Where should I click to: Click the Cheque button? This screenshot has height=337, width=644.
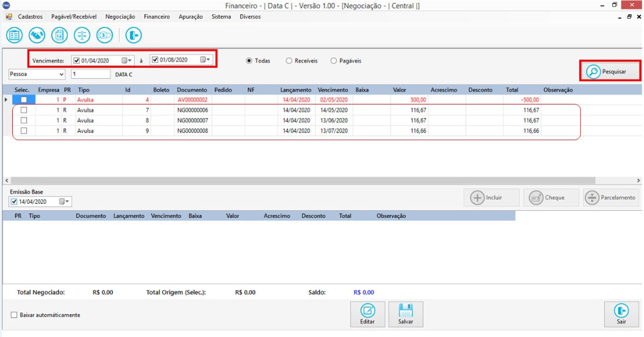tap(551, 197)
